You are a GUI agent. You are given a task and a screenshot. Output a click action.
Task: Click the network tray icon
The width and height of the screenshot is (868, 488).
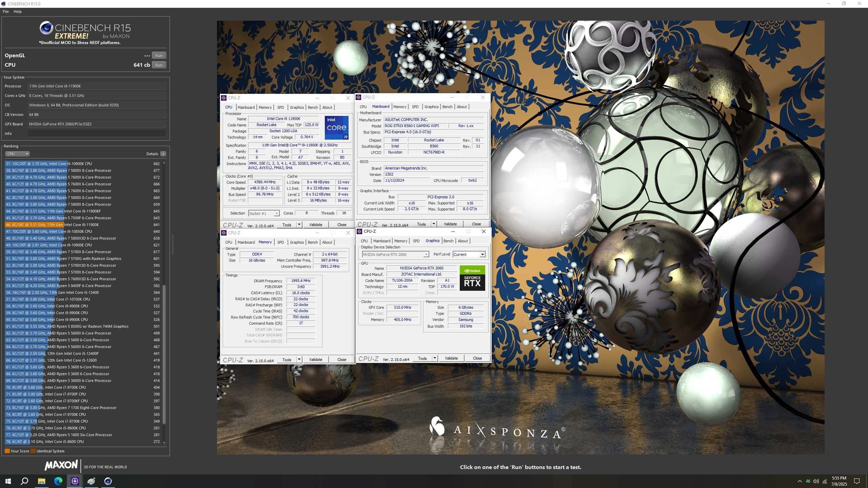pos(825,481)
